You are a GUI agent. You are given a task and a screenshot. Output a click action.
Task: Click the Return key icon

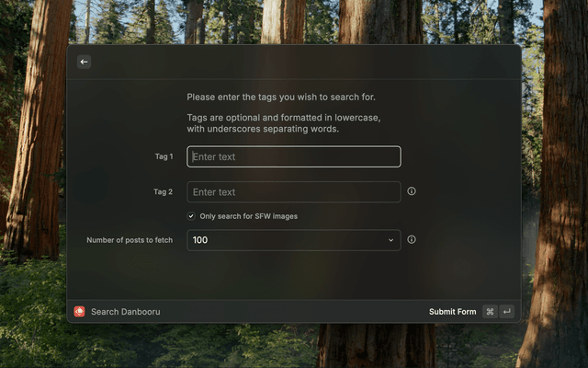tap(506, 312)
